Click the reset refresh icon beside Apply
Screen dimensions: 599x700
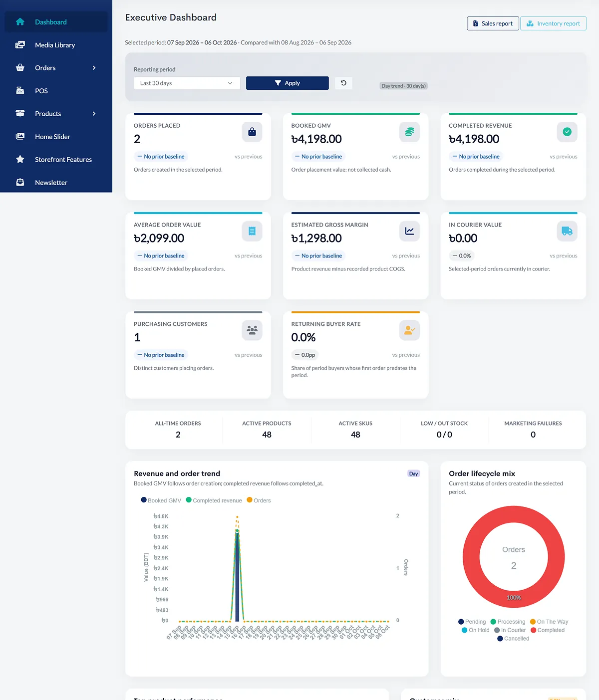point(343,83)
